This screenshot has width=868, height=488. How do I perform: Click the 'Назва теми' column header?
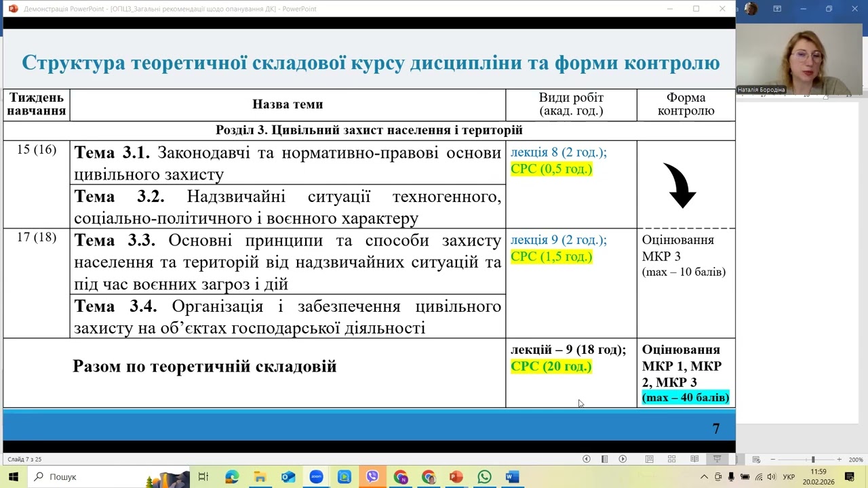click(288, 104)
